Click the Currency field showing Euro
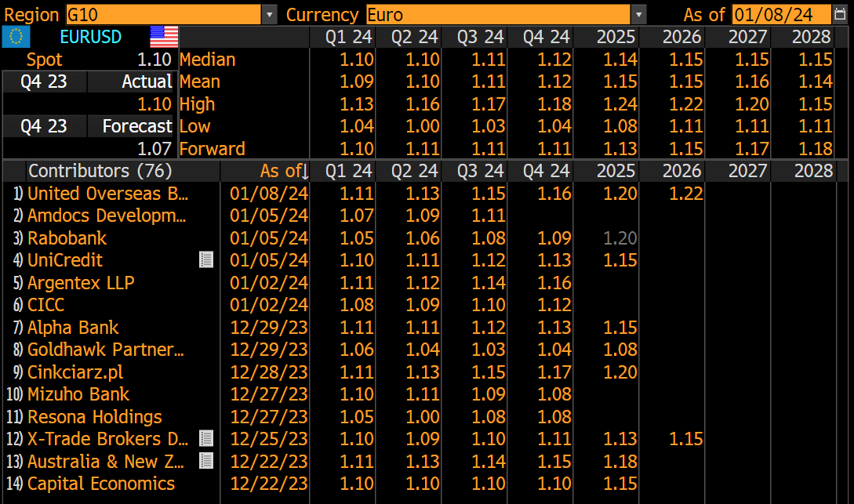The image size is (854, 504). (x=498, y=15)
